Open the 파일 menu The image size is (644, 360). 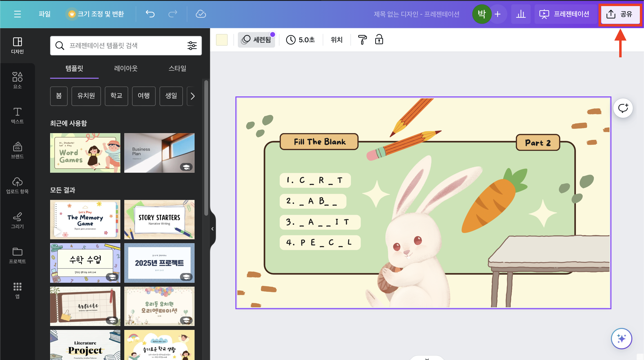[x=45, y=14]
